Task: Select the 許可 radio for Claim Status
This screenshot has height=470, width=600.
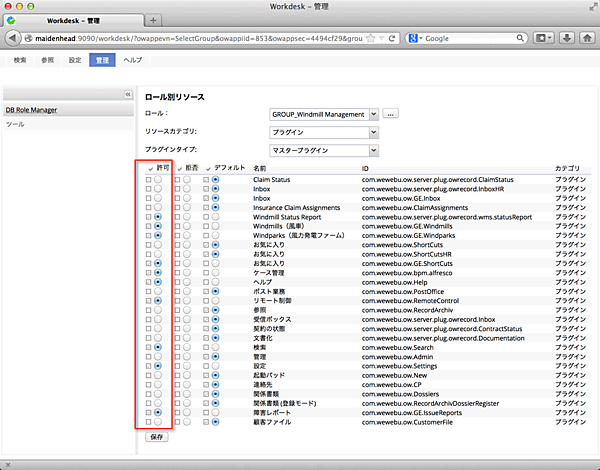Action: (x=159, y=180)
